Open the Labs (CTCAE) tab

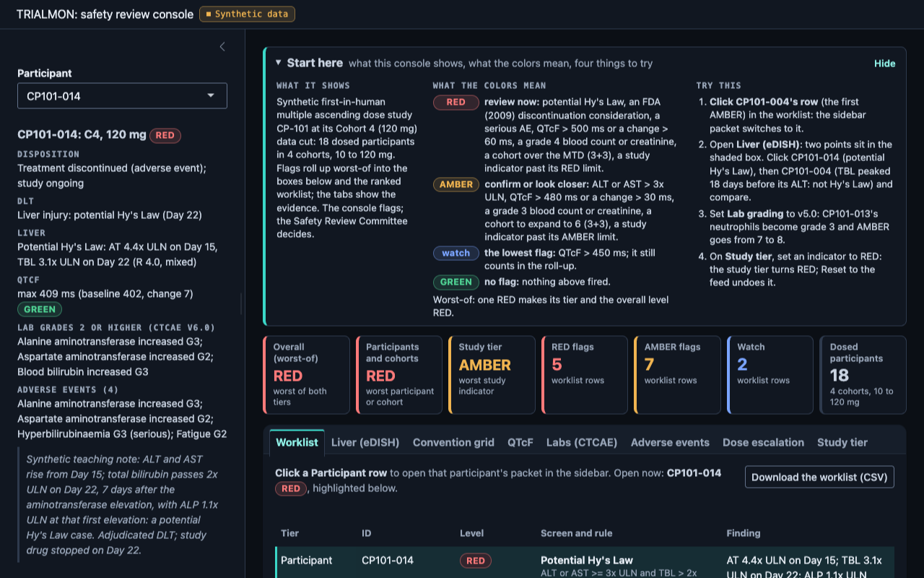(x=581, y=442)
